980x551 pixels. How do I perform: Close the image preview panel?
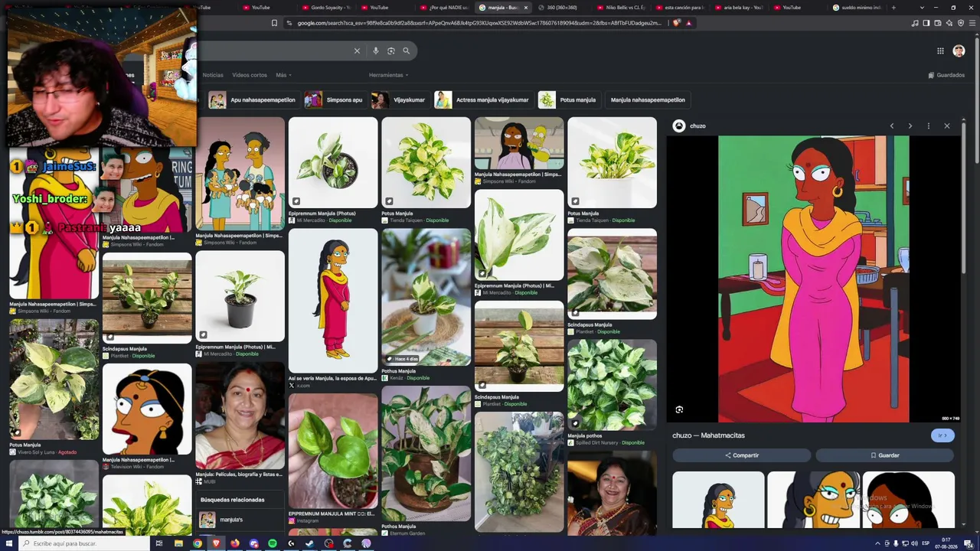click(946, 126)
